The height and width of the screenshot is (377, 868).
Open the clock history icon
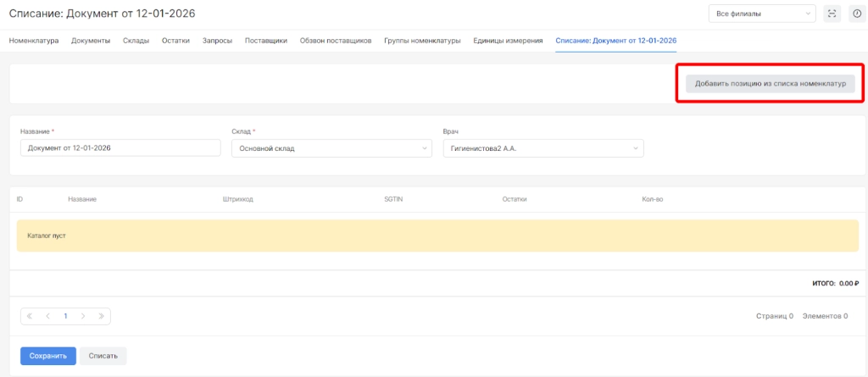tap(855, 14)
